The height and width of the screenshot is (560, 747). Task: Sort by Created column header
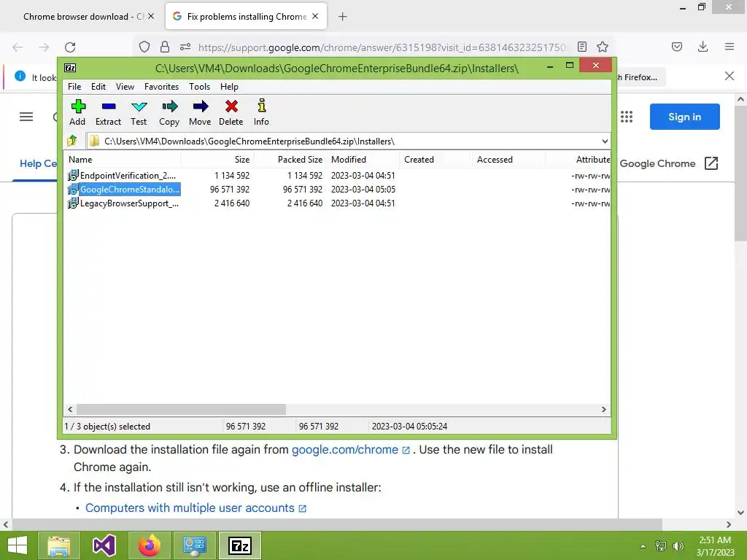pos(436,160)
